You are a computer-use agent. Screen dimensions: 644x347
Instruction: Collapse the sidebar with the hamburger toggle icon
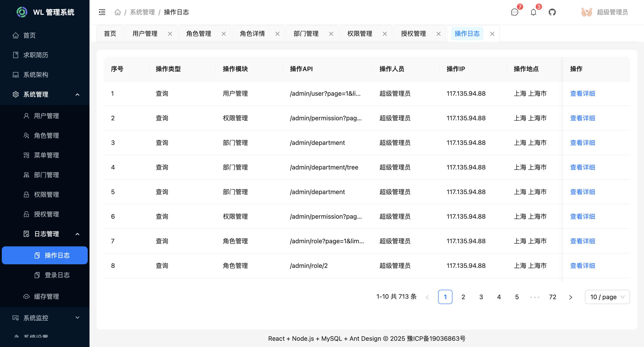[x=102, y=12]
